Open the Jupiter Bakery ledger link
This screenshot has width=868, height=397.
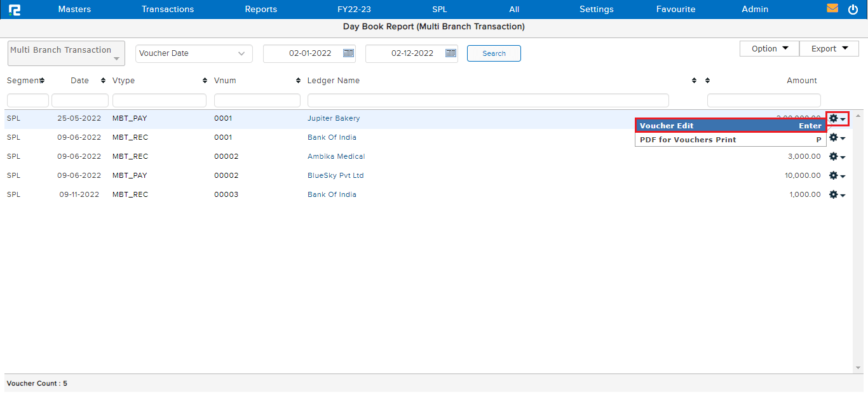[334, 119]
